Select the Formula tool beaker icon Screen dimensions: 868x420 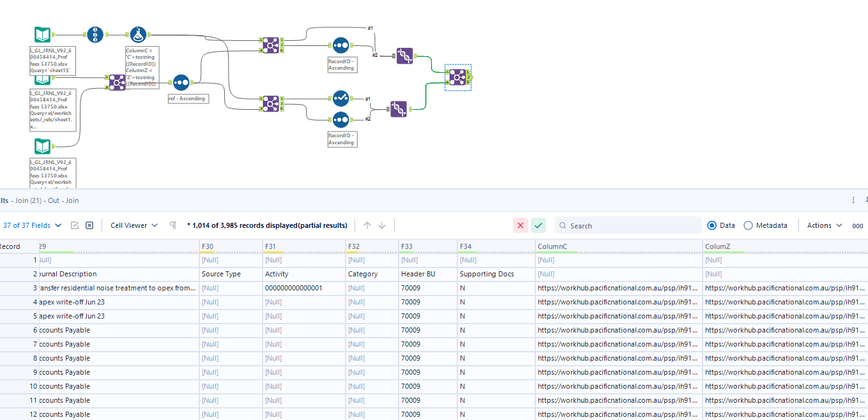[139, 34]
